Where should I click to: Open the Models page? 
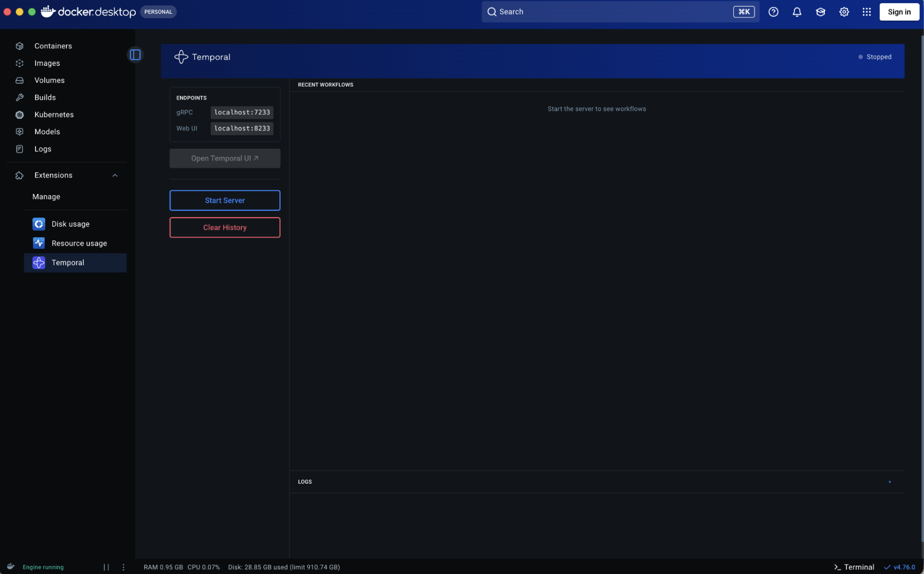[x=47, y=132]
